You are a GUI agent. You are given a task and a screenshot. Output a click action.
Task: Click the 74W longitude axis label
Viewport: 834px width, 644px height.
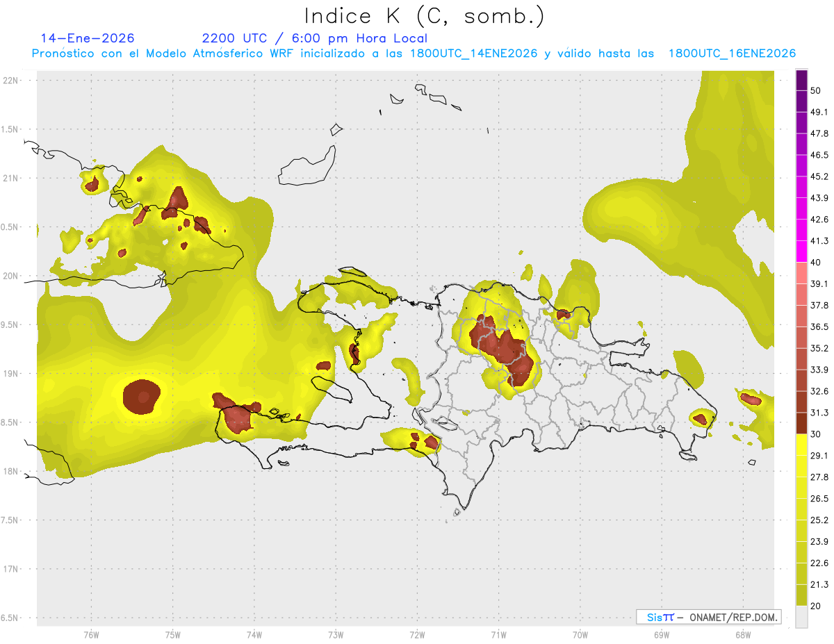coord(254,635)
